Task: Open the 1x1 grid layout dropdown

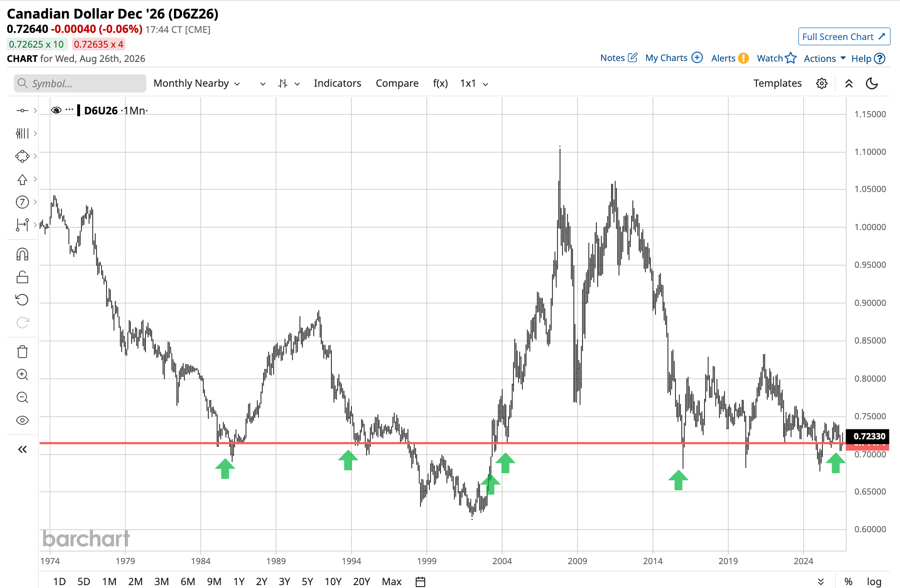Action: [x=474, y=83]
